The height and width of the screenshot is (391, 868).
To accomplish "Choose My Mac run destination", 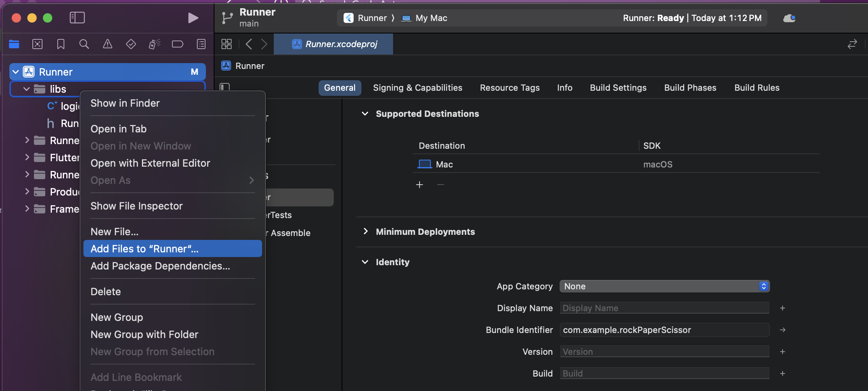I will 425,18.
